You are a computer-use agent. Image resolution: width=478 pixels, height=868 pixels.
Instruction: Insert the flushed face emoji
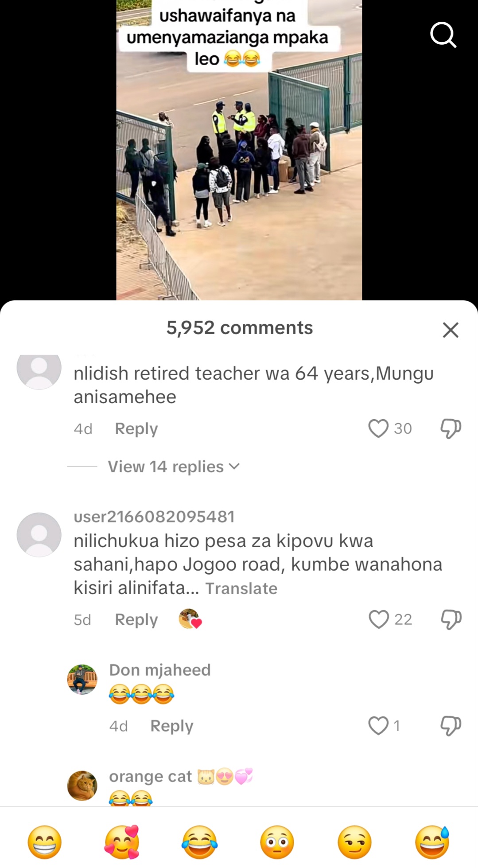(277, 842)
